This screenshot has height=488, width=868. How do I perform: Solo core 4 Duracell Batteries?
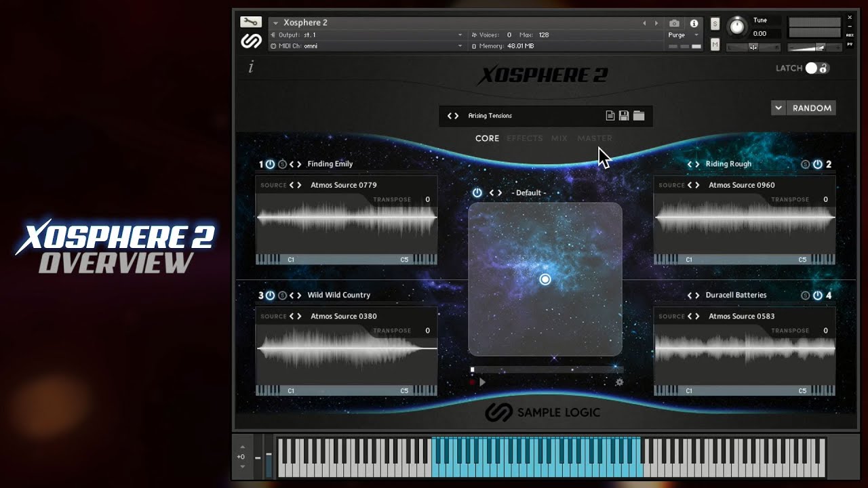pos(805,296)
